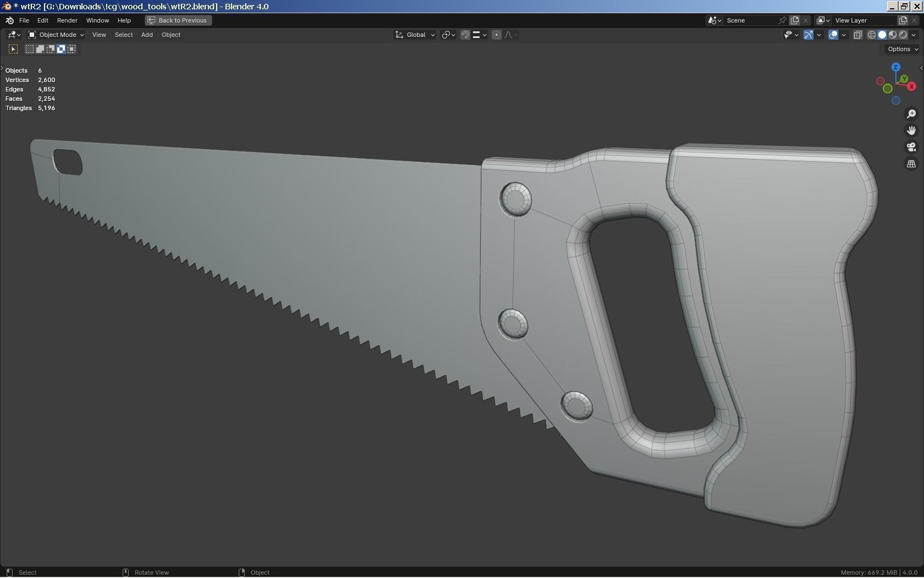Choose the Intersect Selection mode icon

pyautogui.click(x=71, y=49)
